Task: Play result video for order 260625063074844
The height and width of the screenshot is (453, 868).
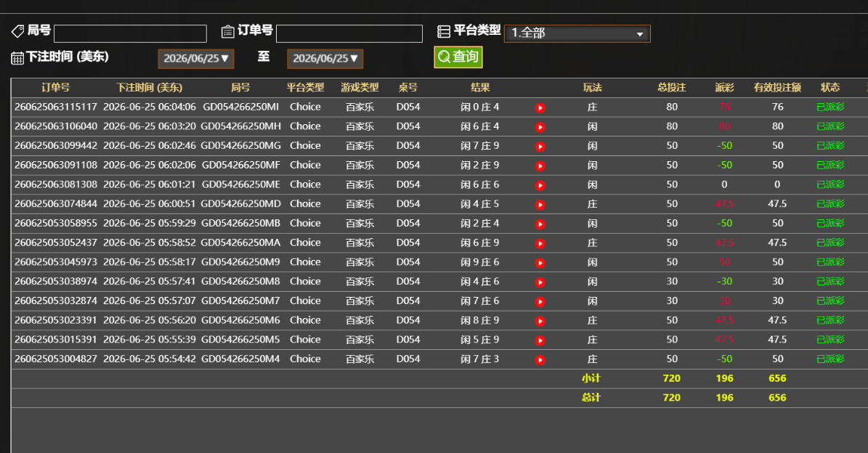Action: click(540, 205)
